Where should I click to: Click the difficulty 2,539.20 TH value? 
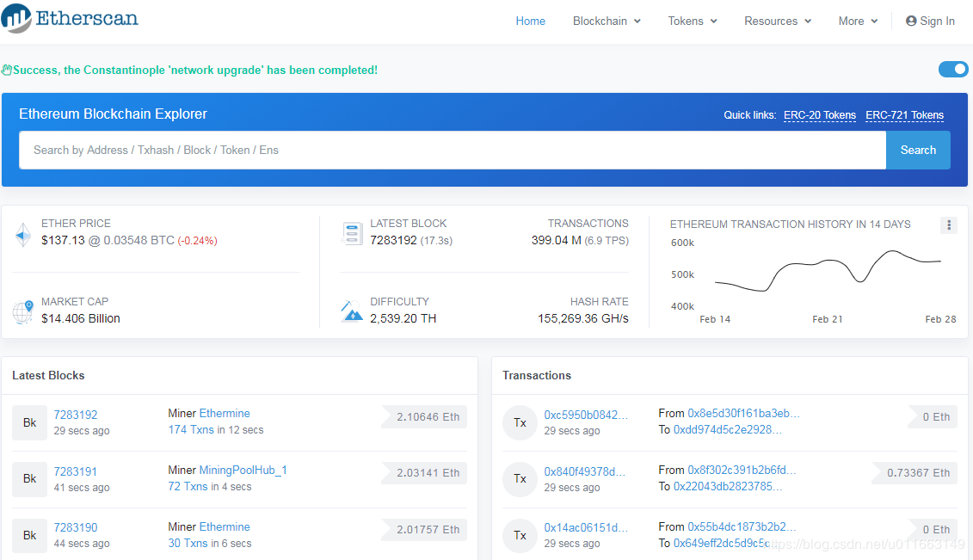(x=403, y=318)
